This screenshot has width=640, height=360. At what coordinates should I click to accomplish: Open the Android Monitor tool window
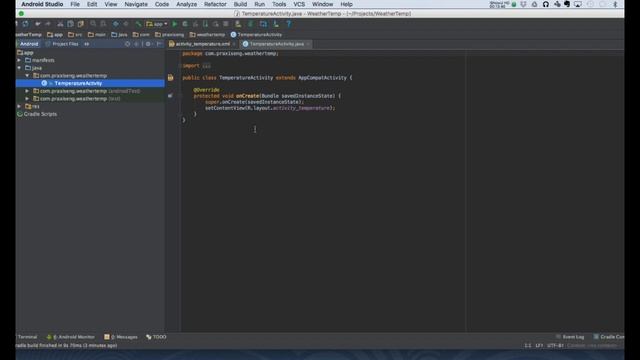[71, 337]
